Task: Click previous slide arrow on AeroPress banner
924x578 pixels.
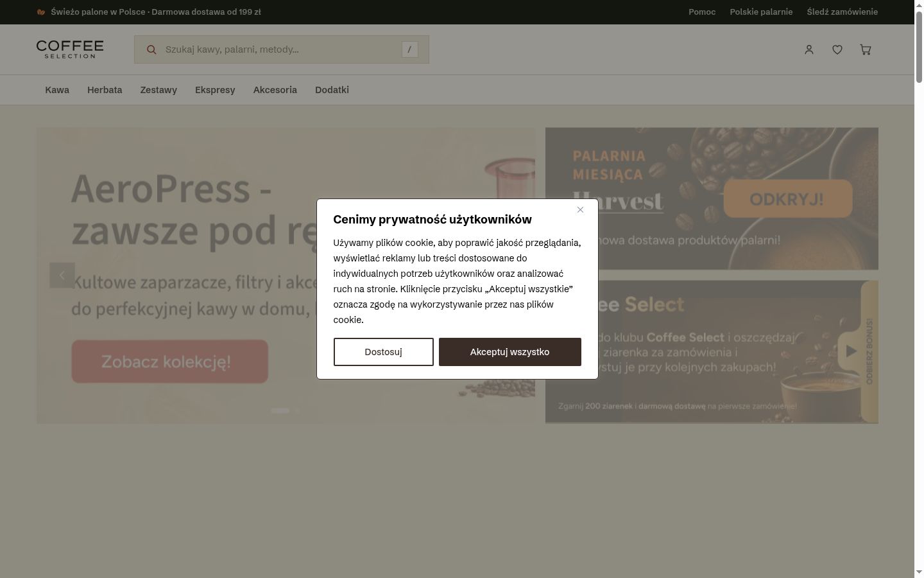Action: coord(62,275)
